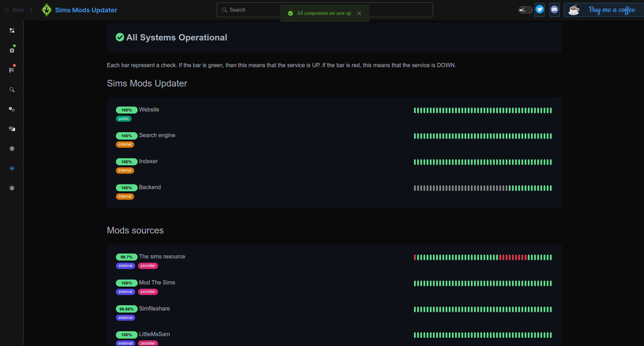644x346 pixels.
Task: Click the Website uptime bar chart
Action: pos(483,110)
